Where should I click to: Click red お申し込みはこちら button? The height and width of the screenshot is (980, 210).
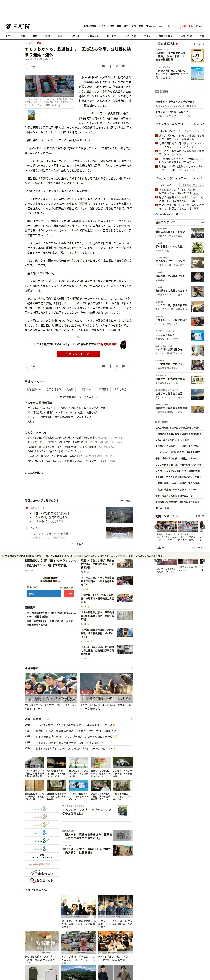click(x=78, y=354)
